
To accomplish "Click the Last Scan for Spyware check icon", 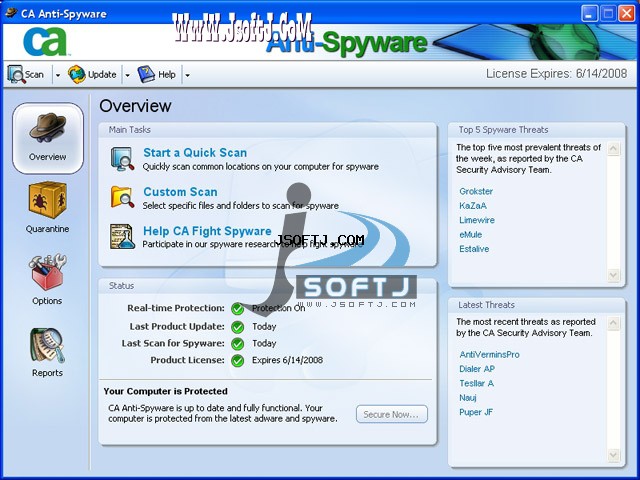I will [x=237, y=344].
